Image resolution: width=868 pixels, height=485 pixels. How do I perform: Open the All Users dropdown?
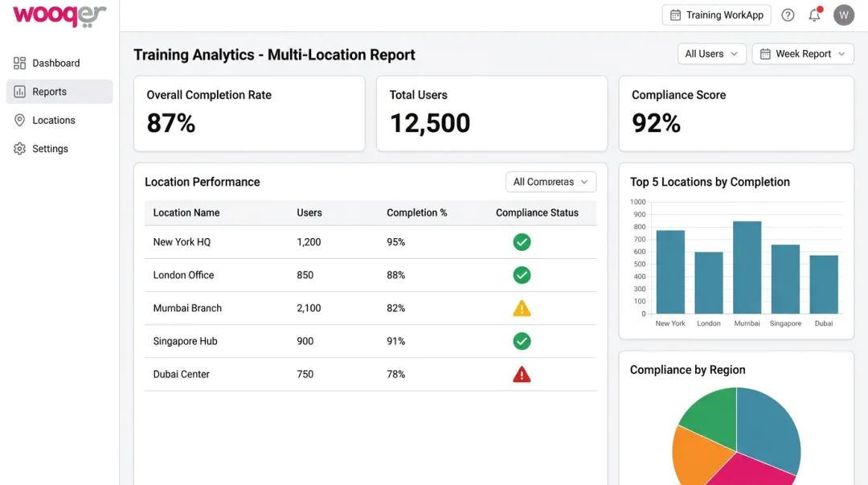711,54
